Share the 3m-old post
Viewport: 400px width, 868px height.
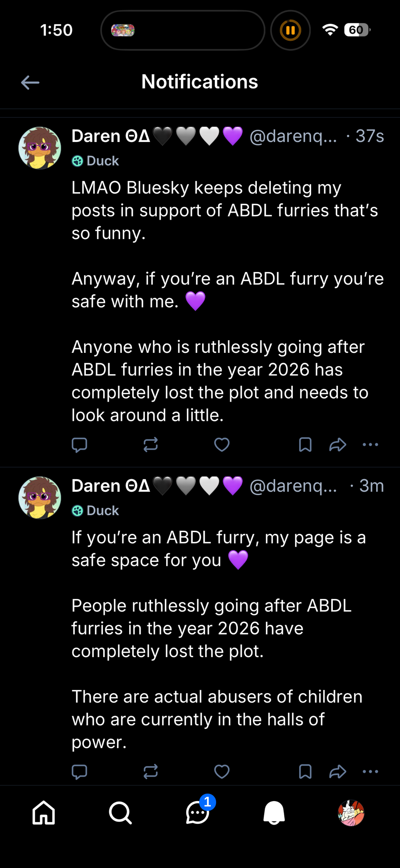[338, 772]
